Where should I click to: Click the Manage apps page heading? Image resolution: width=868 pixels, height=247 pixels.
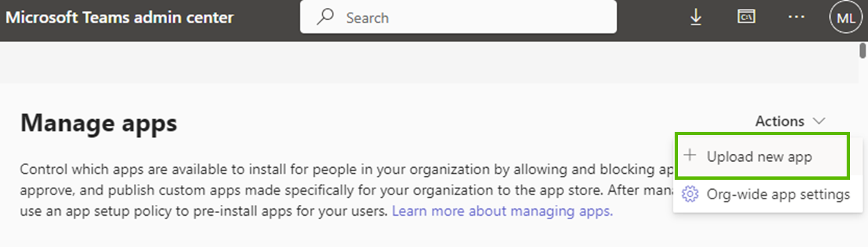[99, 123]
